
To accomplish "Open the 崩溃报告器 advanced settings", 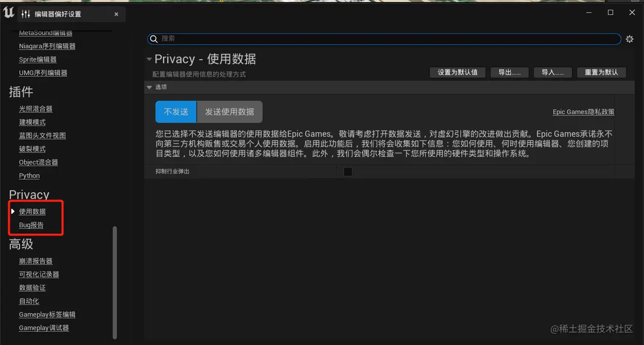I will click(36, 261).
